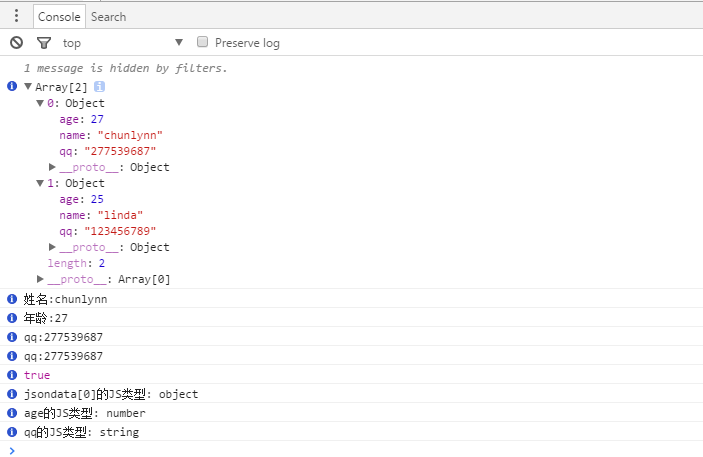
Task: Switch to the Search tab
Action: coord(108,16)
